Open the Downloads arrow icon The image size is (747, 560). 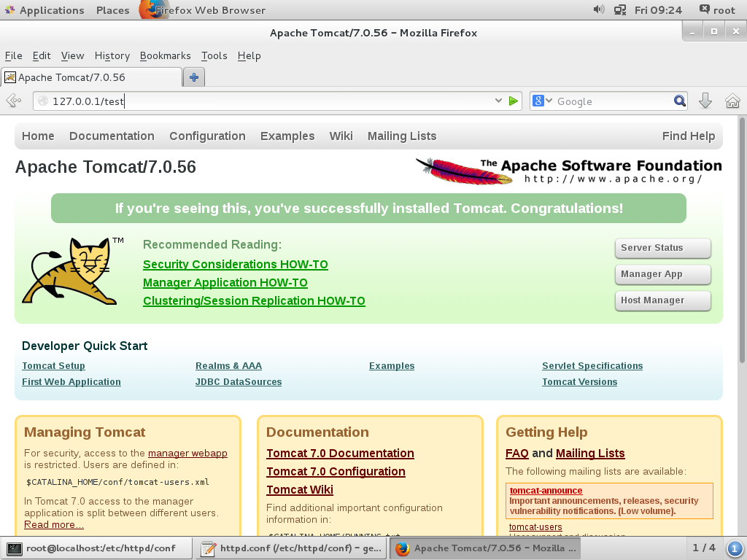pyautogui.click(x=705, y=101)
